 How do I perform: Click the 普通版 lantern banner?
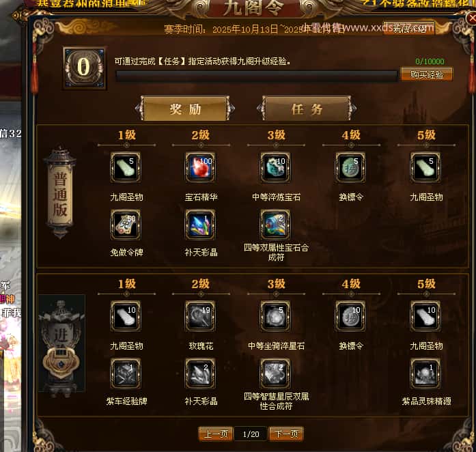tap(60, 193)
